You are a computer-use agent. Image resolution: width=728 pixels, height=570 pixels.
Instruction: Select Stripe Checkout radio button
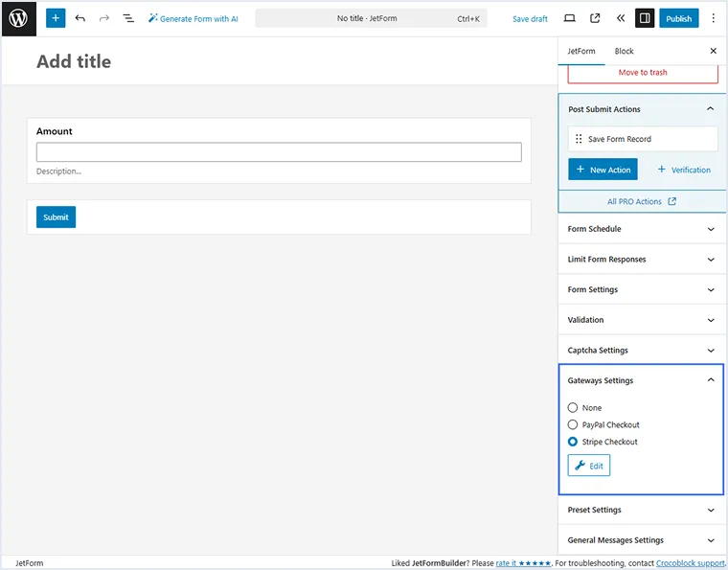(573, 443)
